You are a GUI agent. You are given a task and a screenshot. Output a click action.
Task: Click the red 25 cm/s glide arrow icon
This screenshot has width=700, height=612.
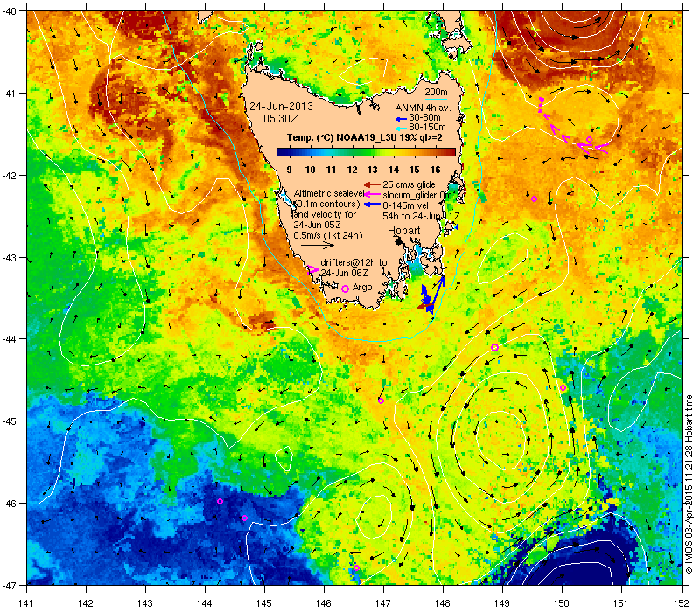tap(373, 184)
